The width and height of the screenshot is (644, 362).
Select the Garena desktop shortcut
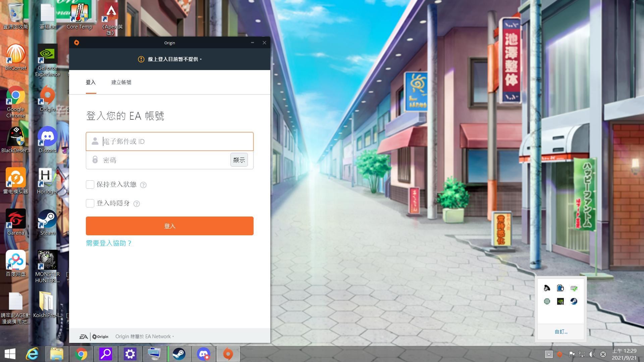pos(15,222)
